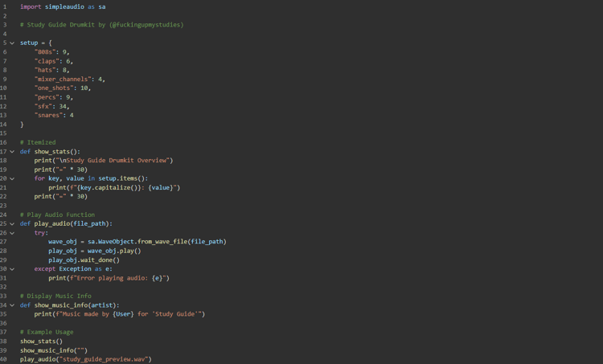Screen dimensions: 603x364
Task: Click line number 14 in gutter
Action: pyautogui.click(x=3, y=125)
